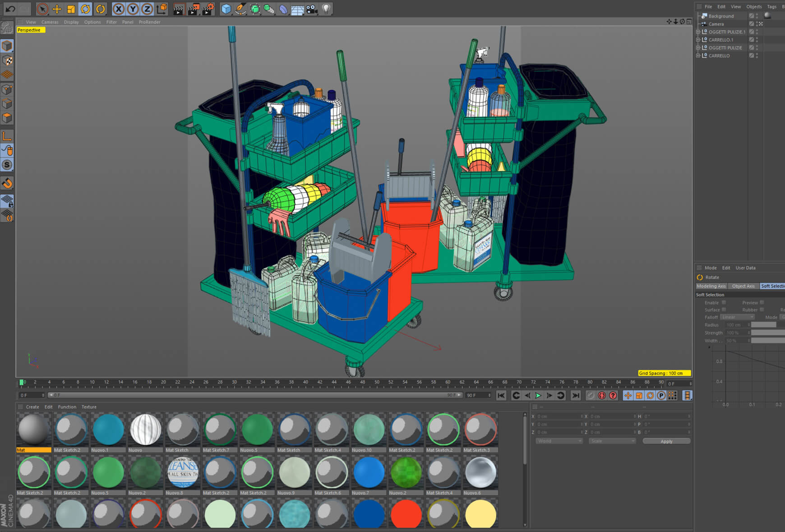This screenshot has width=785, height=532.
Task: Add a Floor environment object
Action: (x=297, y=9)
